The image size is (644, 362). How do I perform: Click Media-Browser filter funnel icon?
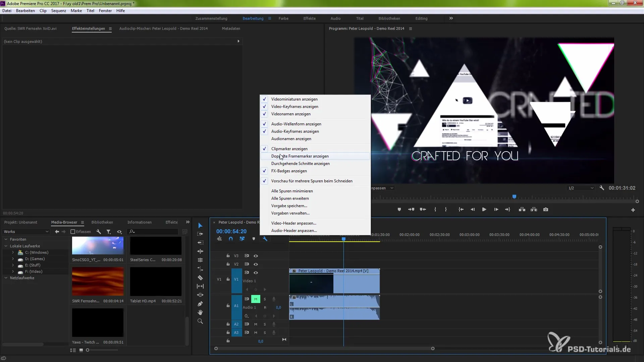point(109,232)
